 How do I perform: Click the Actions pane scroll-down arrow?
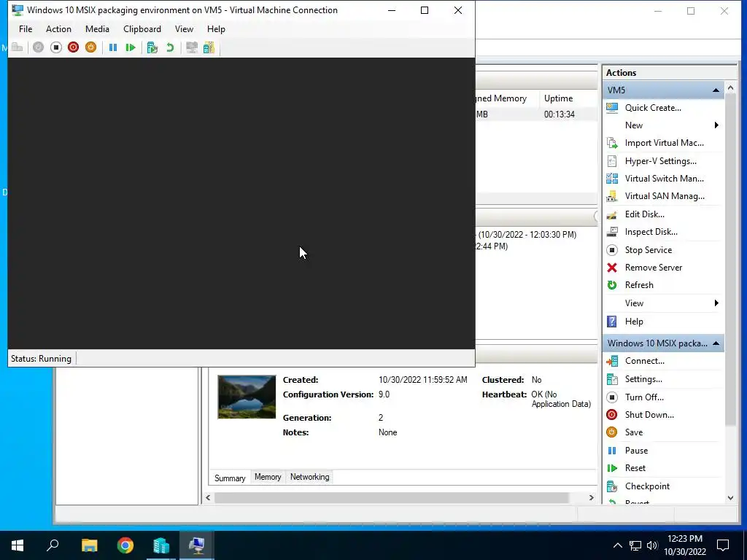(731, 498)
